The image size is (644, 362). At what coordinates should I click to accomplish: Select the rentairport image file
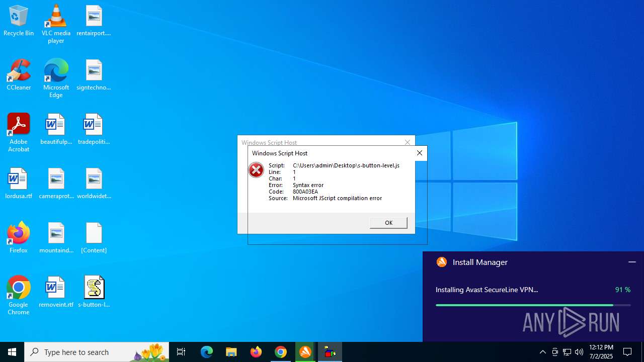click(94, 21)
